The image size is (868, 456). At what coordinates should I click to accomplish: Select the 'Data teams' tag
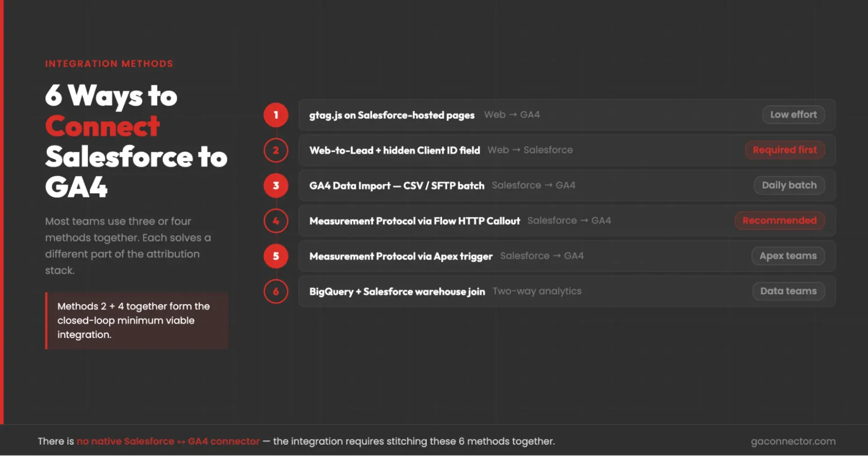click(x=788, y=291)
